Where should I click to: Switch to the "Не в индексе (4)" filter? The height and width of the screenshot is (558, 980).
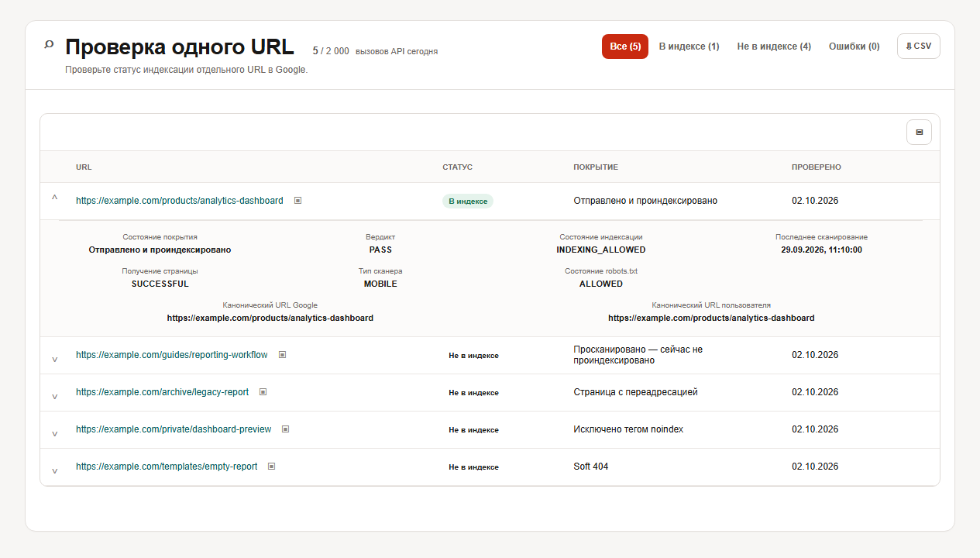point(774,46)
